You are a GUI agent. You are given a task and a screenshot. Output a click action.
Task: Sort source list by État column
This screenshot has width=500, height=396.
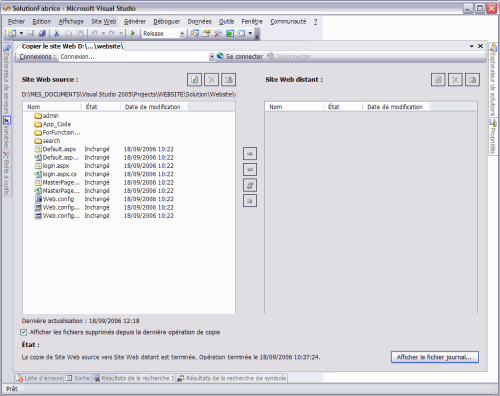coord(101,107)
